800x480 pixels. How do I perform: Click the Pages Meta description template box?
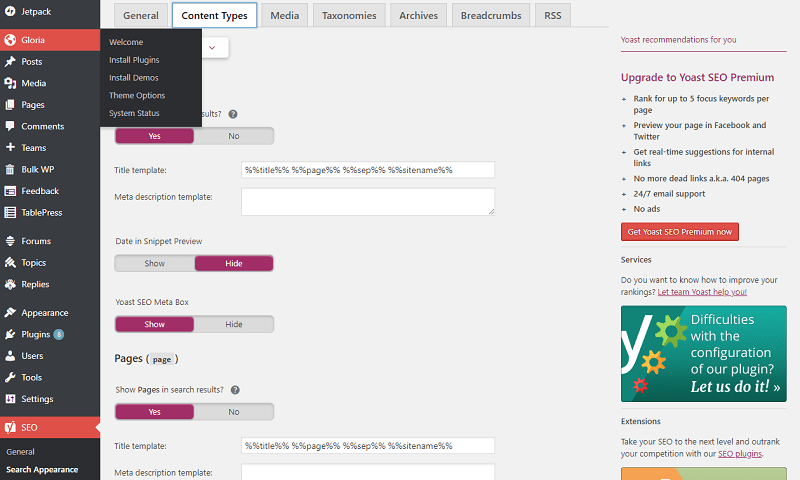tap(368, 472)
